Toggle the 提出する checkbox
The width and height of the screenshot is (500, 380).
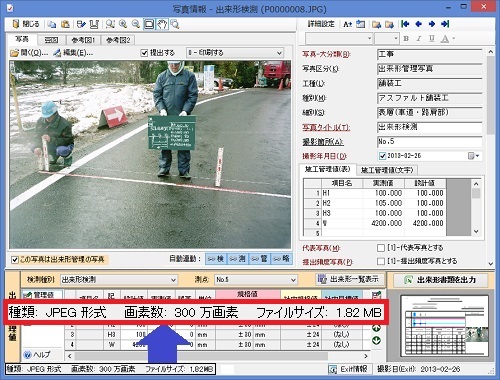click(x=144, y=53)
